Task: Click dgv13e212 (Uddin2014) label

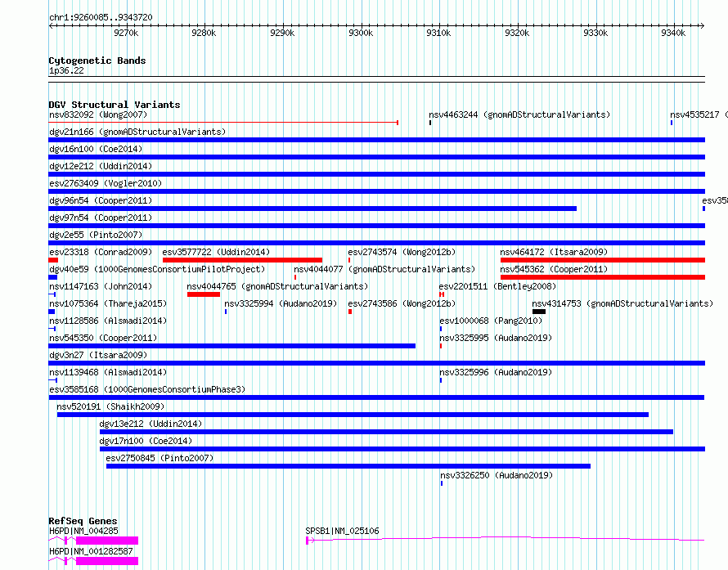Action: coord(151,424)
